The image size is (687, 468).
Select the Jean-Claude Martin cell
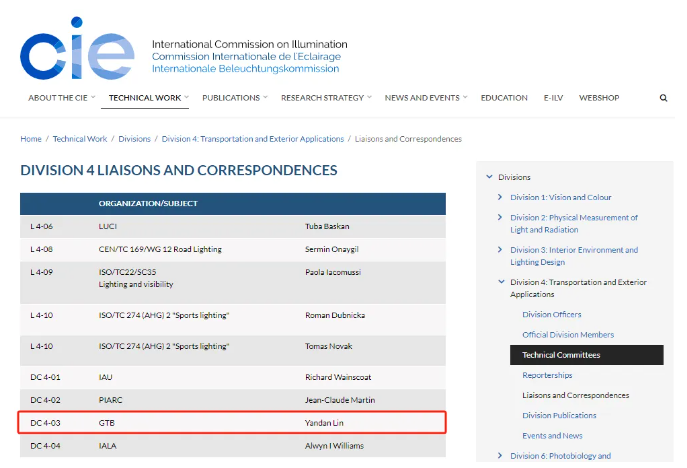pyautogui.click(x=340, y=400)
